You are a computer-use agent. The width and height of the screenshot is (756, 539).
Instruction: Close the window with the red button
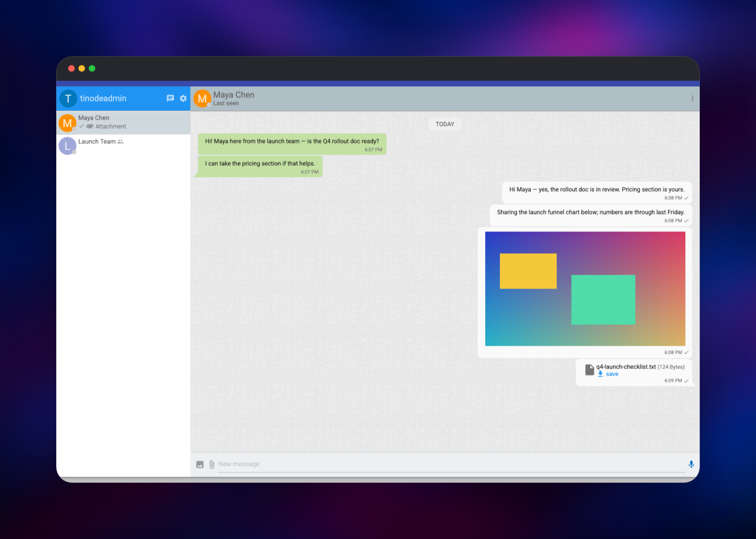click(x=71, y=68)
